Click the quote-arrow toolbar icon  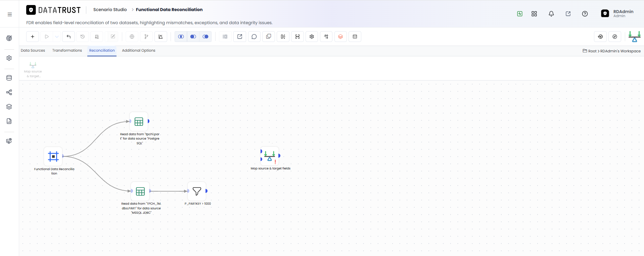(326, 37)
